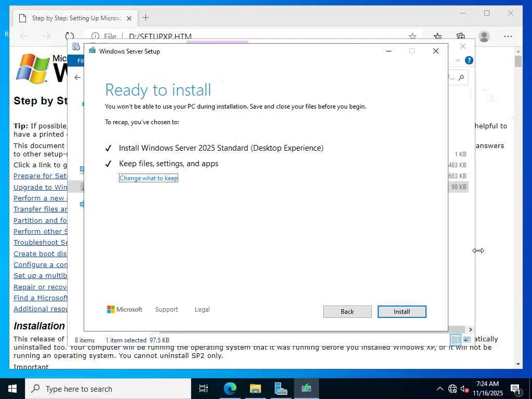Open the Windows Start menu
Screen dimensions: 532x399
click(12, 389)
